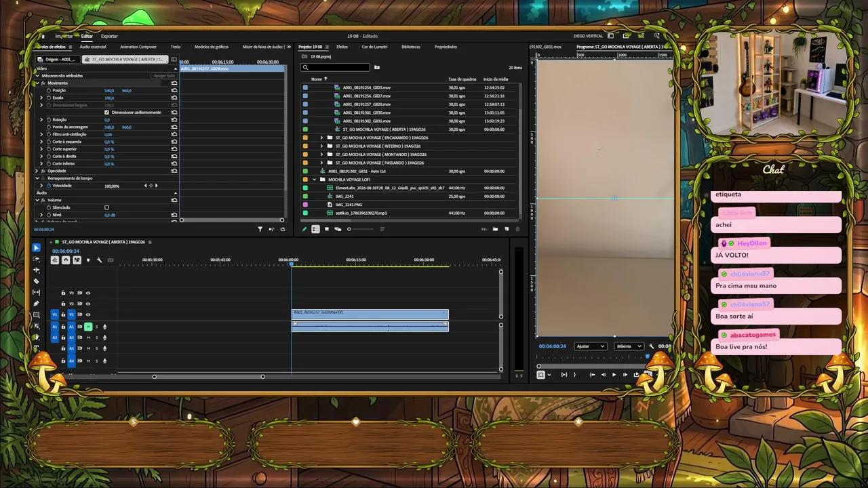
Task: Open the Áudio essencial tab
Action: [x=93, y=47]
